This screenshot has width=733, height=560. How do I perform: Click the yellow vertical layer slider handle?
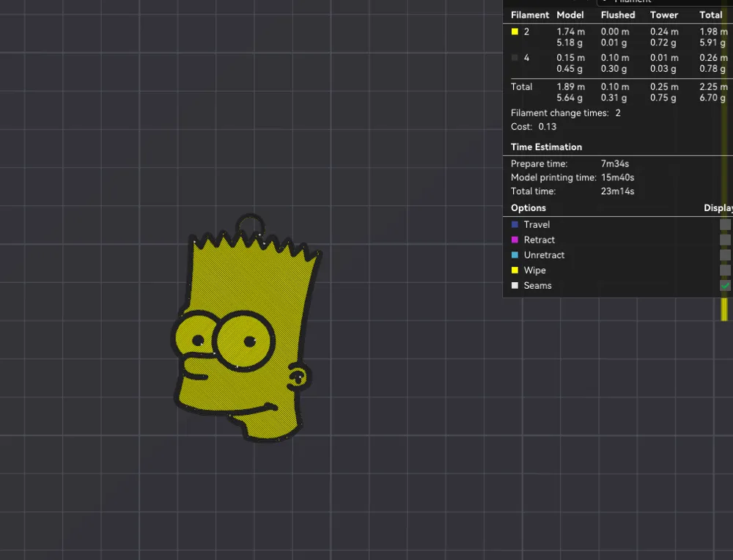[725, 309]
